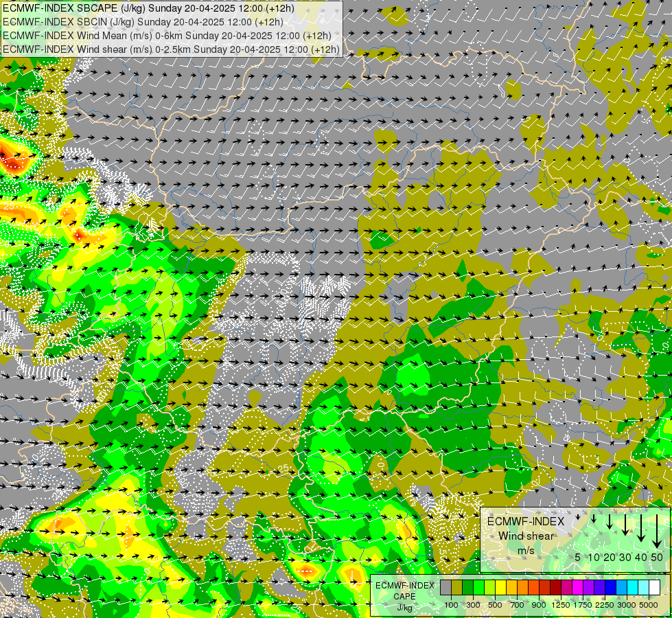Click the '100' CAPE scale label

(x=451, y=605)
